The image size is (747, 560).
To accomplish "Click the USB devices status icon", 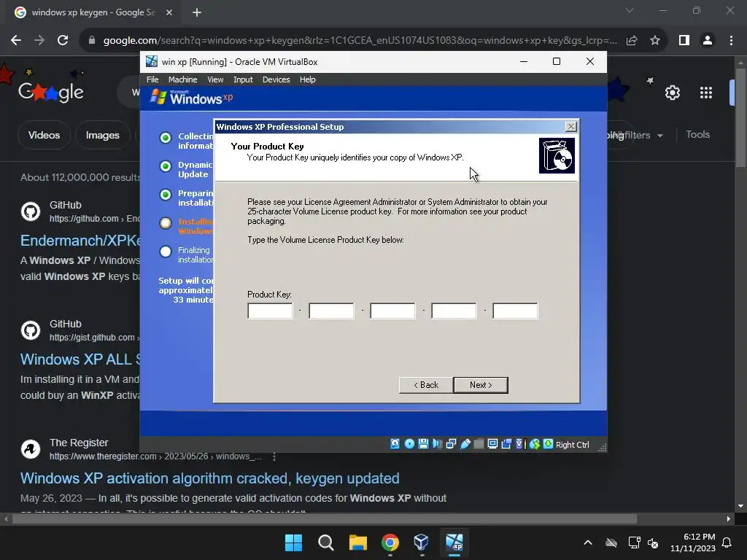I will (x=465, y=444).
